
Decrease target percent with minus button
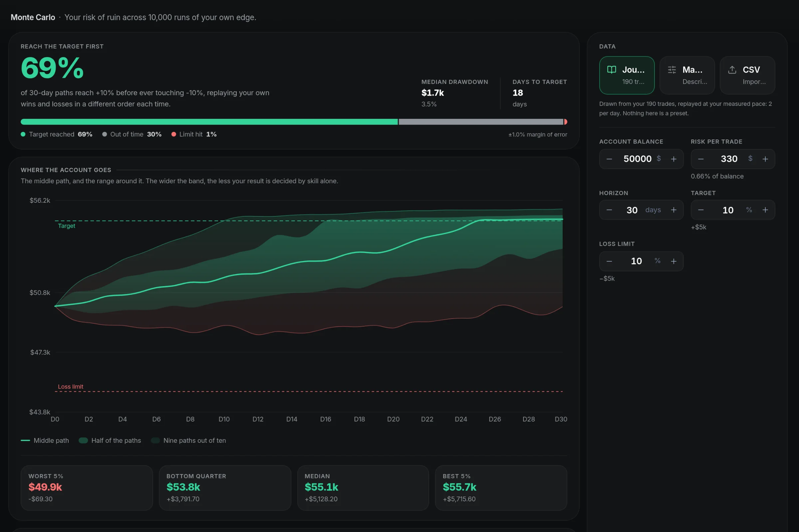(x=700, y=210)
